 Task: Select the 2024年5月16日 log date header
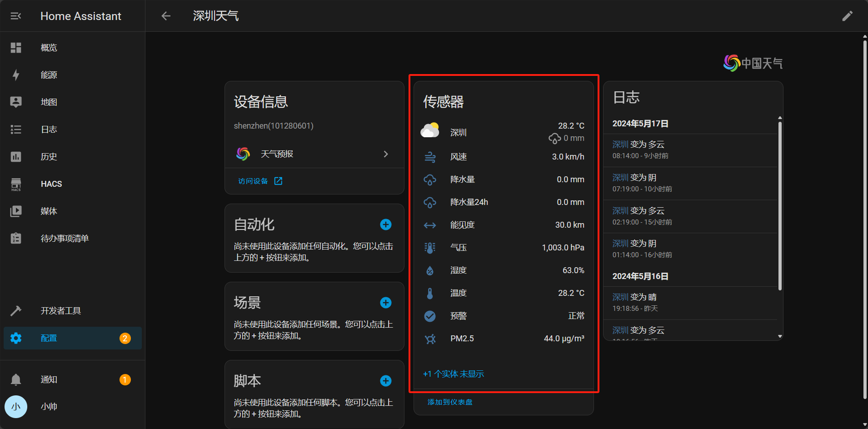640,276
